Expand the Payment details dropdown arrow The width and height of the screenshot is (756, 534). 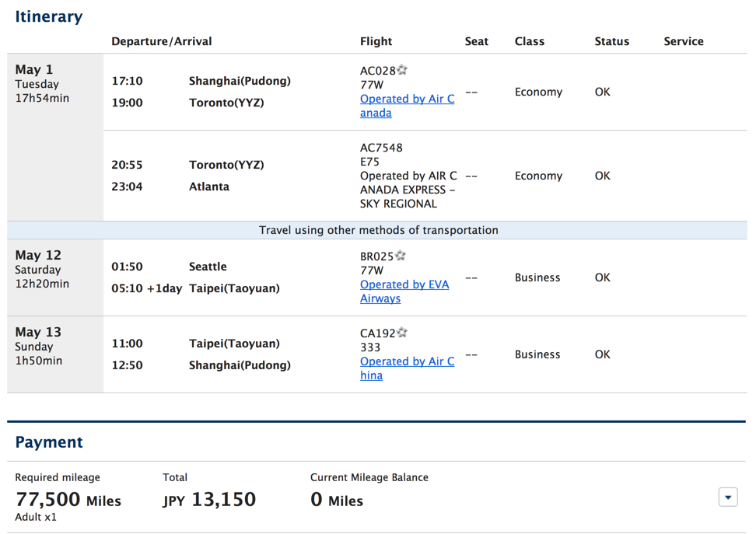727,497
